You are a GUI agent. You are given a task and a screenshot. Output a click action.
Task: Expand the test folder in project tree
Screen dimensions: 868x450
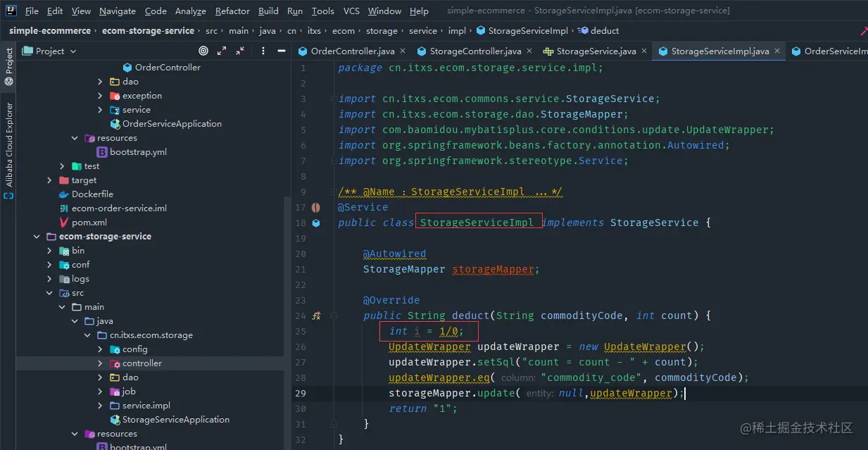click(x=63, y=165)
